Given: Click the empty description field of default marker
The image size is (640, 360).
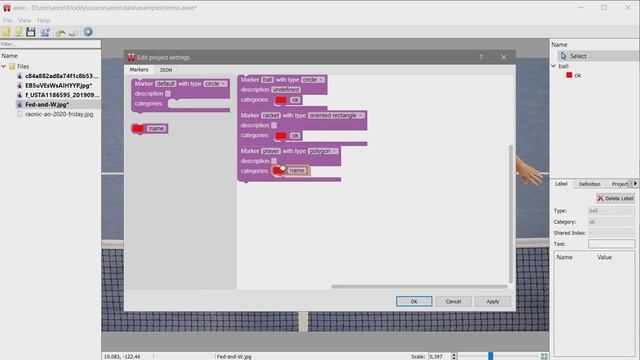Looking at the screenshot, I should [x=168, y=93].
